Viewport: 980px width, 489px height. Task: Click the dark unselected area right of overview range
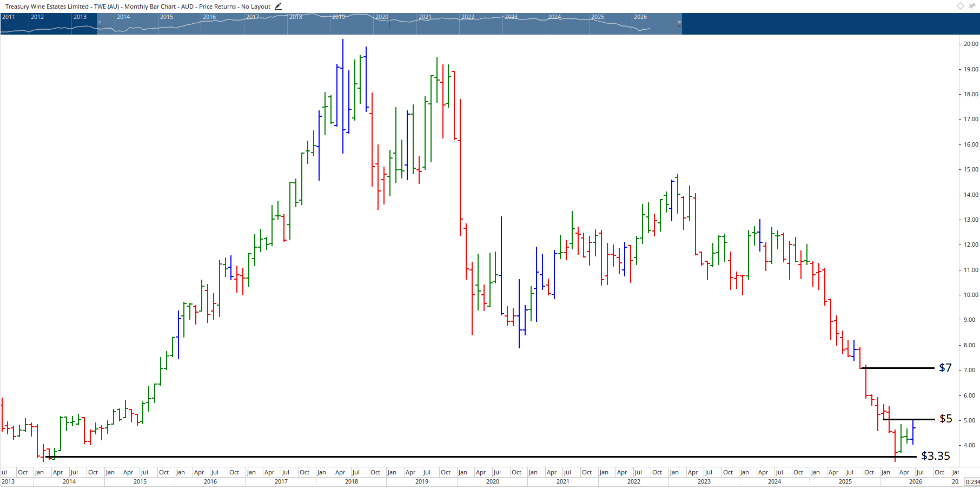[x=831, y=24]
